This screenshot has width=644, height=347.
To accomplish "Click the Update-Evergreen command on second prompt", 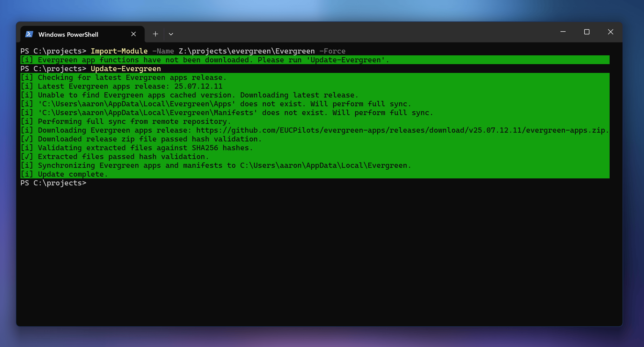I will (126, 69).
